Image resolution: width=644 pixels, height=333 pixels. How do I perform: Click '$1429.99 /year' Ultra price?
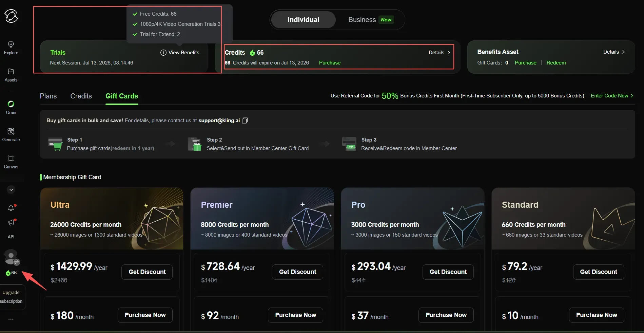pos(79,267)
